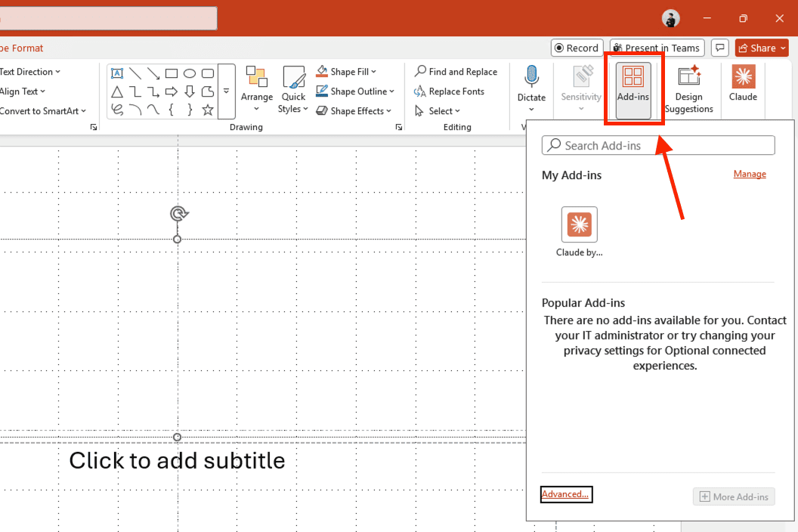The height and width of the screenshot is (532, 798).
Task: Open Convert to SmartArt menu
Action: click(x=43, y=111)
